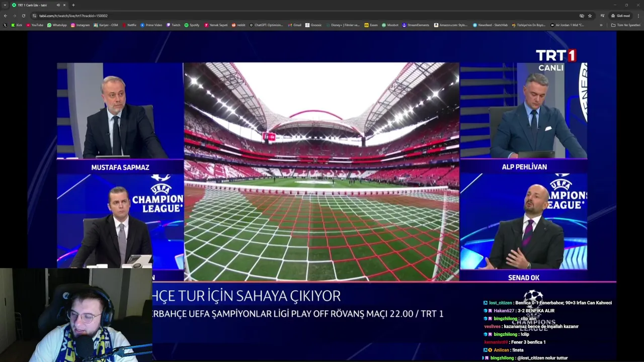Click chat username lost_citizen

(501, 303)
